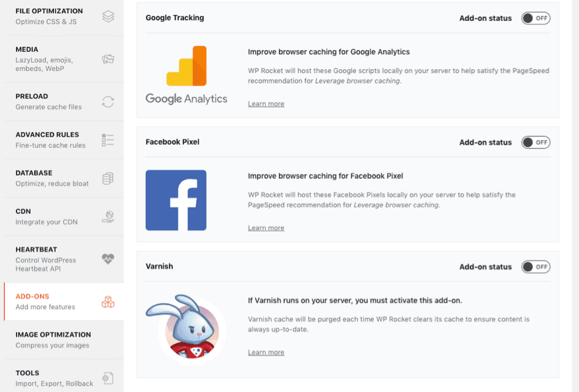This screenshot has width=579, height=392.
Task: Click the Preload refresh icon
Action: (x=107, y=99)
